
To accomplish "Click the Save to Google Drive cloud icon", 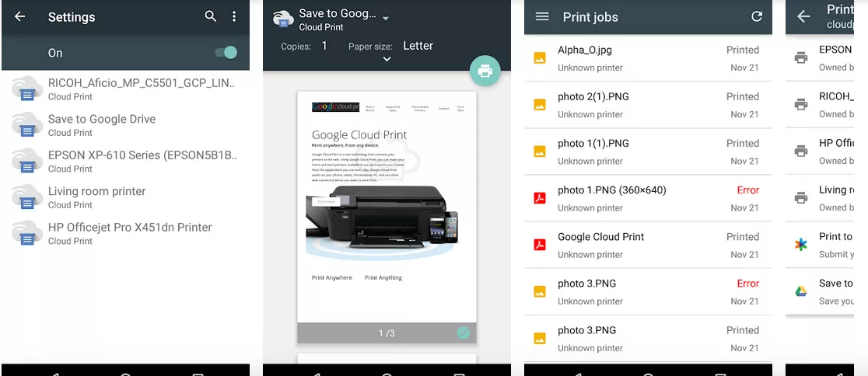I will (27, 124).
